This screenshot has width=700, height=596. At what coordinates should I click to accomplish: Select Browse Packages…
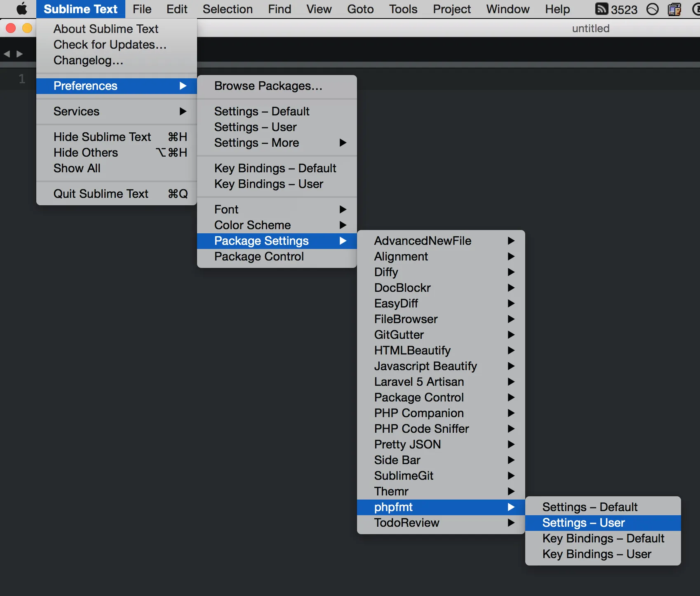click(277, 86)
